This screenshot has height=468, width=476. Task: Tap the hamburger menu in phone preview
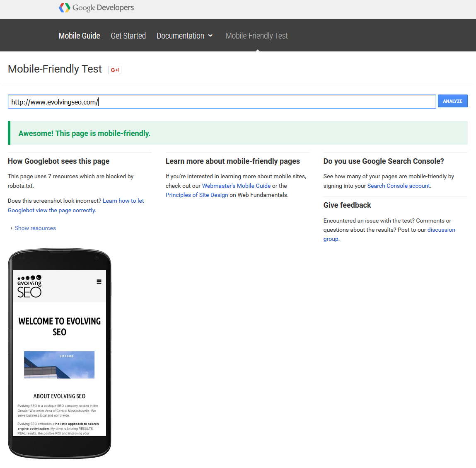[99, 282]
